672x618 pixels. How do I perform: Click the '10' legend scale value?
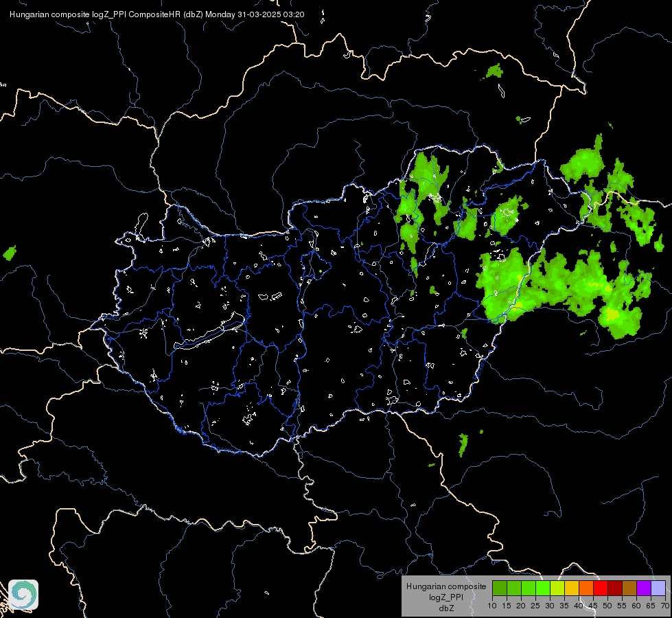coord(492,606)
